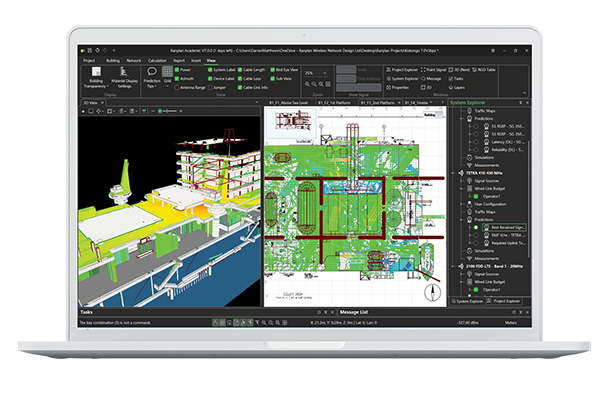Click the zoom-to-fit icon in Zoom group
This screenshot has height=394, width=604.
328,84
